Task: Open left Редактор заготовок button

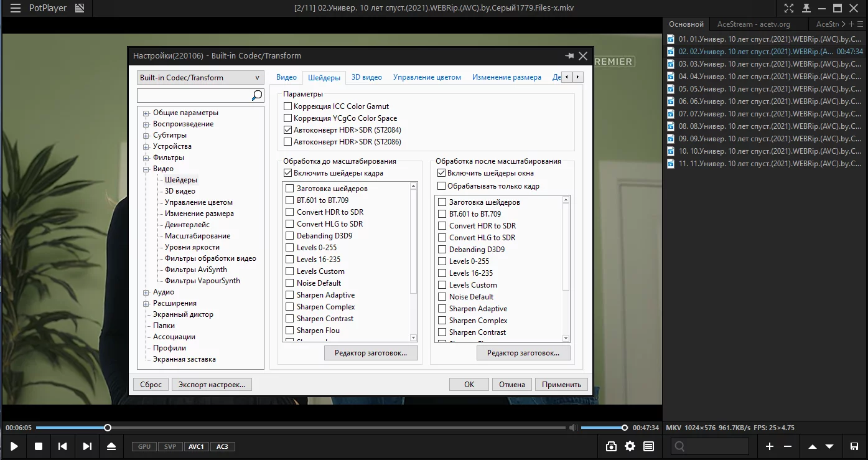Action: (371, 353)
